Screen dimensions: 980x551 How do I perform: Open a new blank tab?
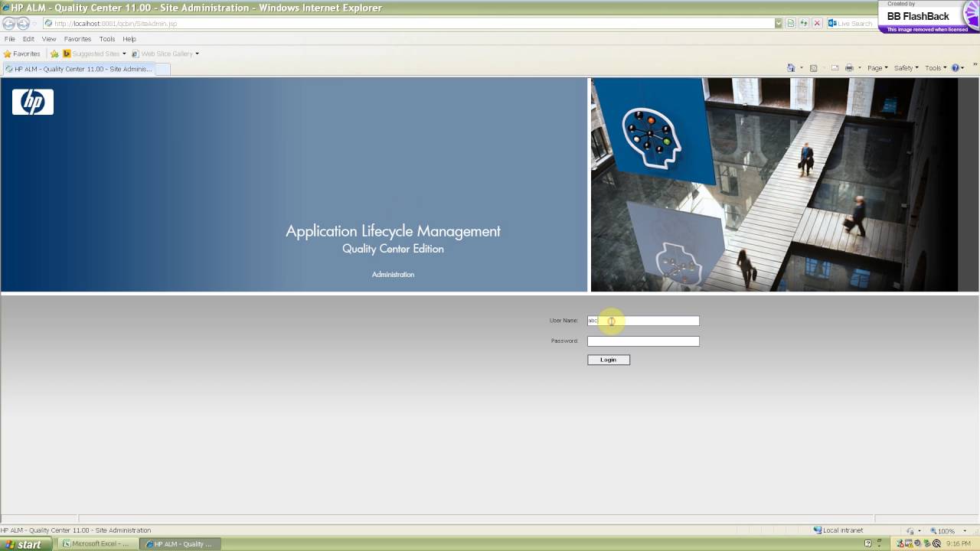point(162,70)
